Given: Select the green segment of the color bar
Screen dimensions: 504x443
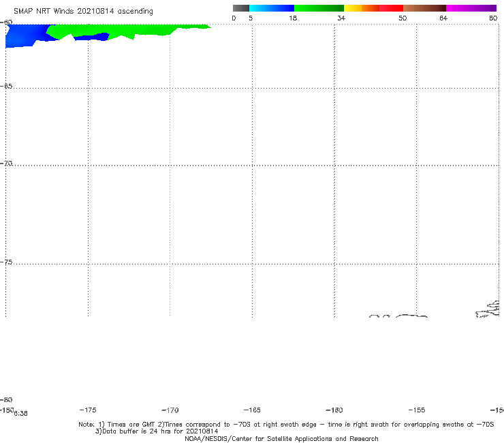Looking at the screenshot, I should click(x=319, y=8).
